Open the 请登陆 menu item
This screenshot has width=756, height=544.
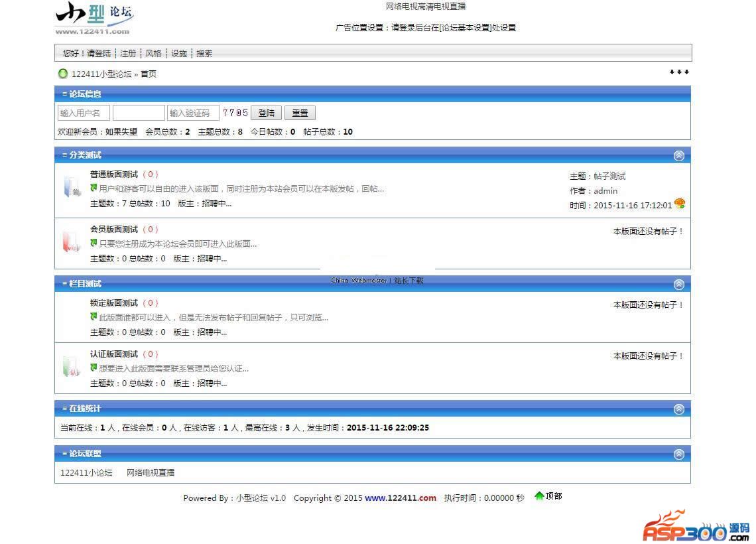99,53
